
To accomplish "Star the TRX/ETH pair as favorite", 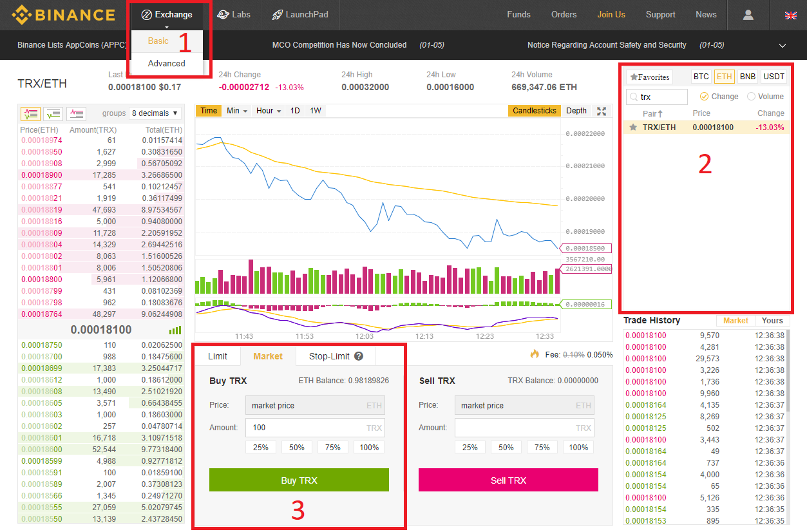I will pos(633,128).
